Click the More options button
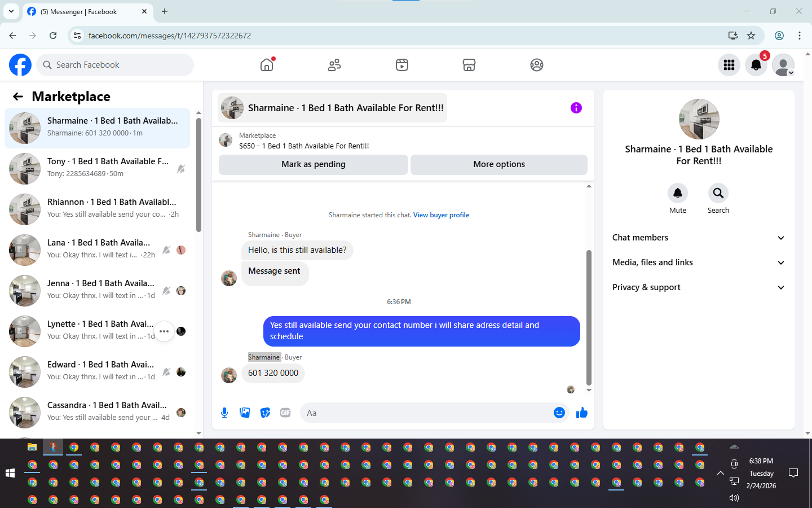Viewport: 812px width, 508px height. point(499,164)
